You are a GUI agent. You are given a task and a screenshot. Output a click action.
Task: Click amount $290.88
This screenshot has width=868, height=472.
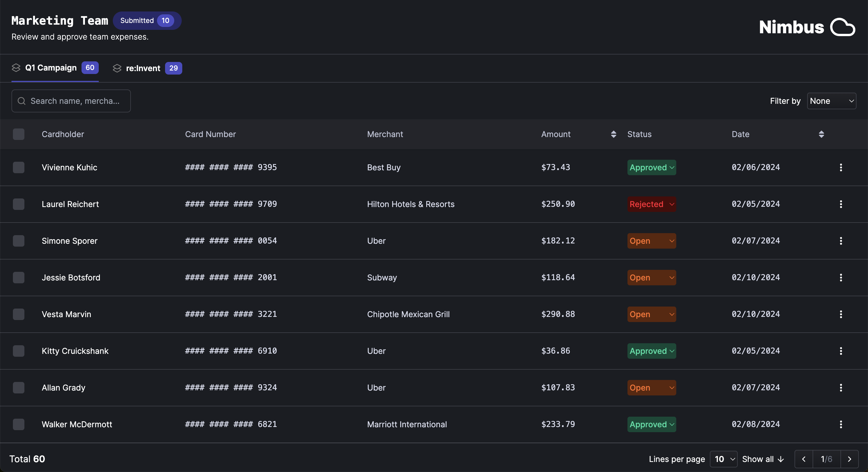tap(558, 314)
